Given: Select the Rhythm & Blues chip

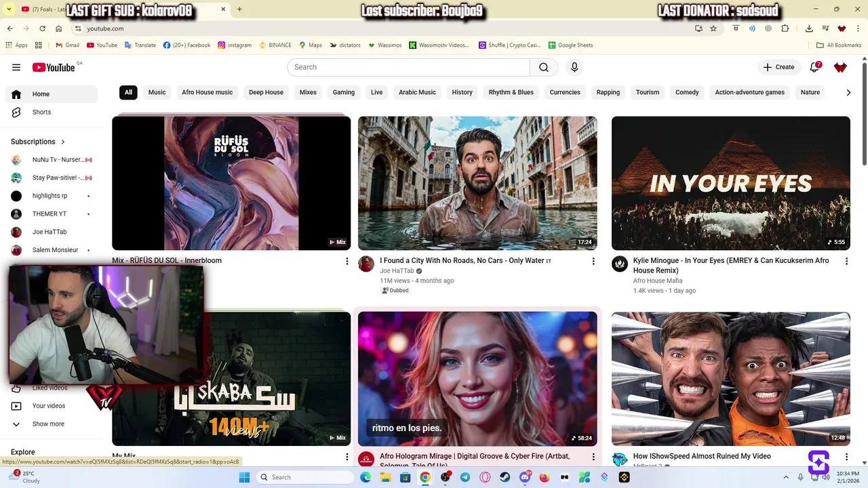Looking at the screenshot, I should [511, 92].
